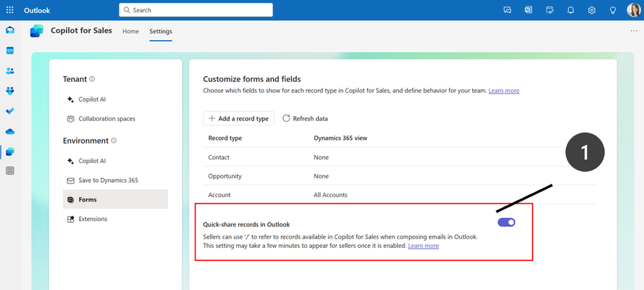Click Add a record type button
Viewport: 644px width, 290px height.
238,118
